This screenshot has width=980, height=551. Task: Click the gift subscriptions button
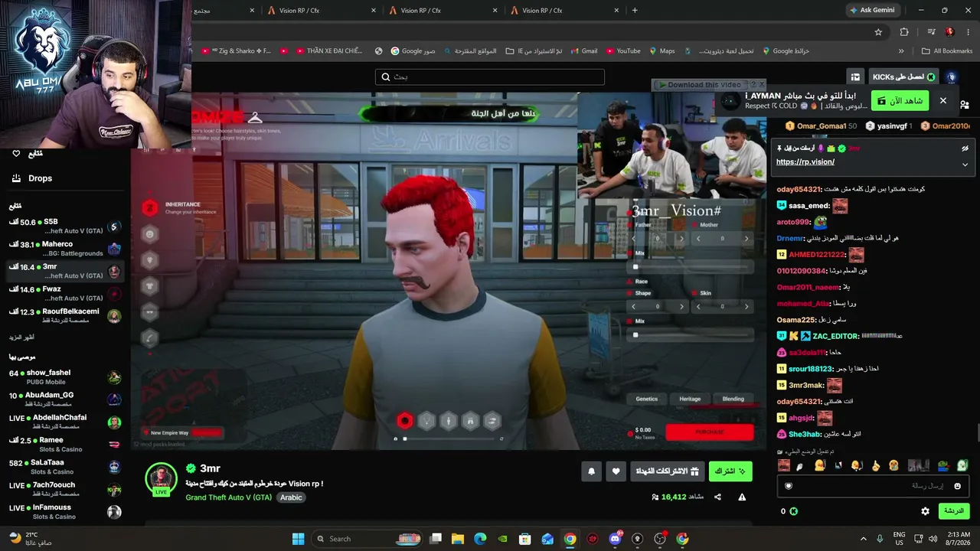[668, 471]
